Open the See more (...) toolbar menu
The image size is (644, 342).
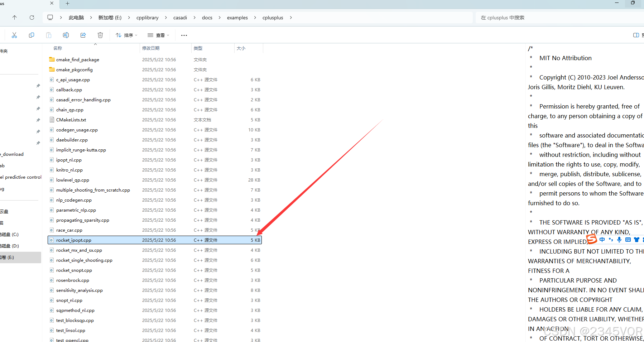[184, 35]
